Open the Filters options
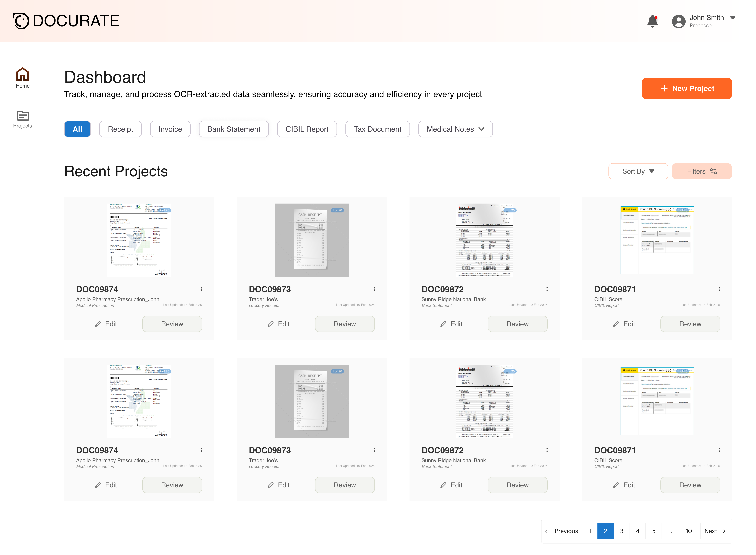 point(702,171)
